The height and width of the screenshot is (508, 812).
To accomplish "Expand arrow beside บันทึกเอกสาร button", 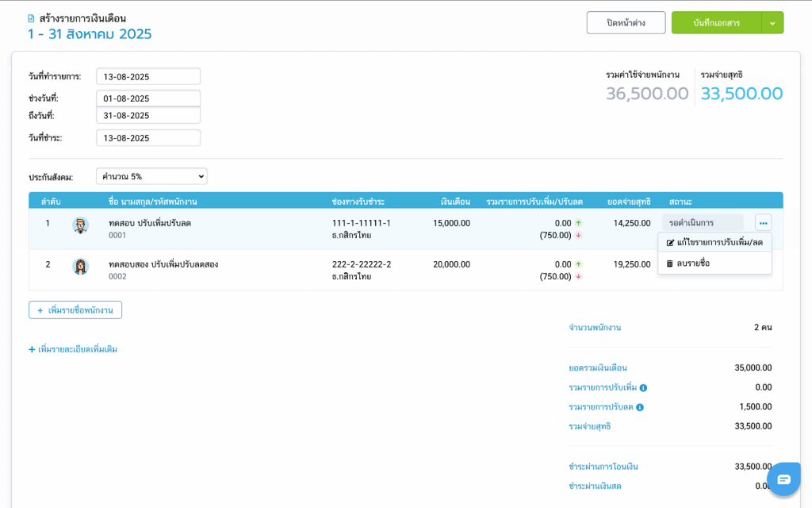I will click(772, 23).
